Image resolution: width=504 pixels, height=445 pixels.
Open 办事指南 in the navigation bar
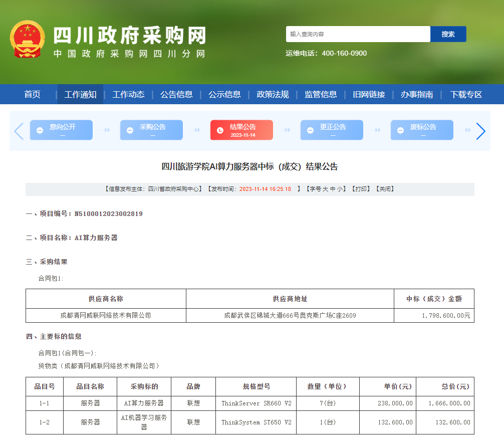(x=417, y=95)
